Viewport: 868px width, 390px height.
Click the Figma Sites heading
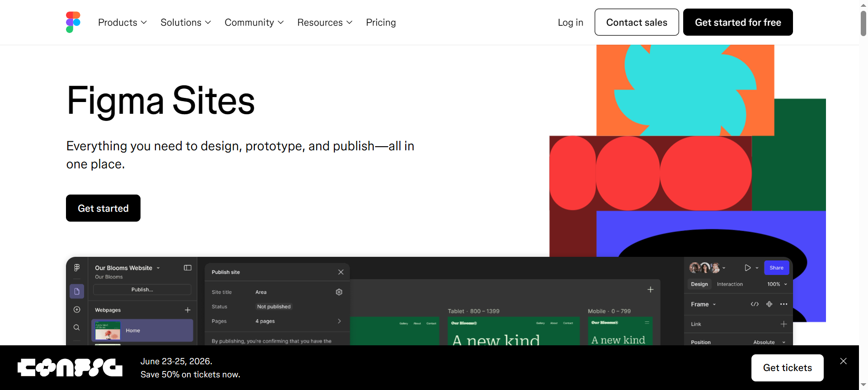point(160,101)
